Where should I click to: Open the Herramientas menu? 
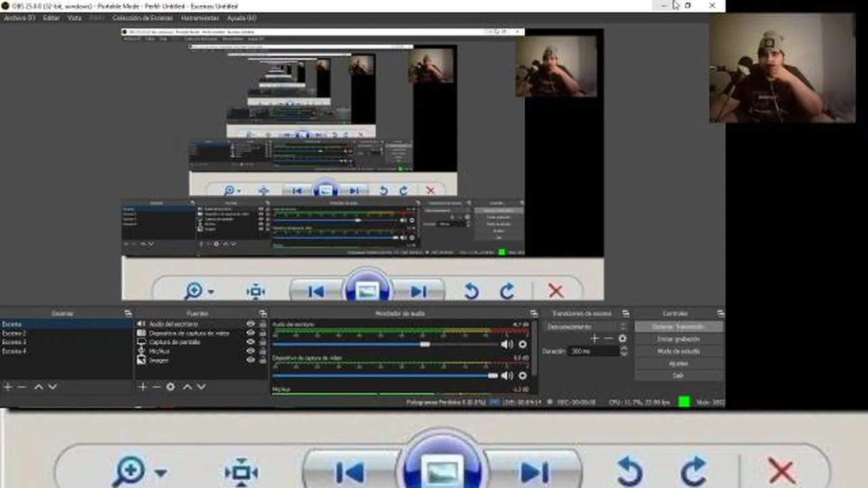click(x=199, y=18)
